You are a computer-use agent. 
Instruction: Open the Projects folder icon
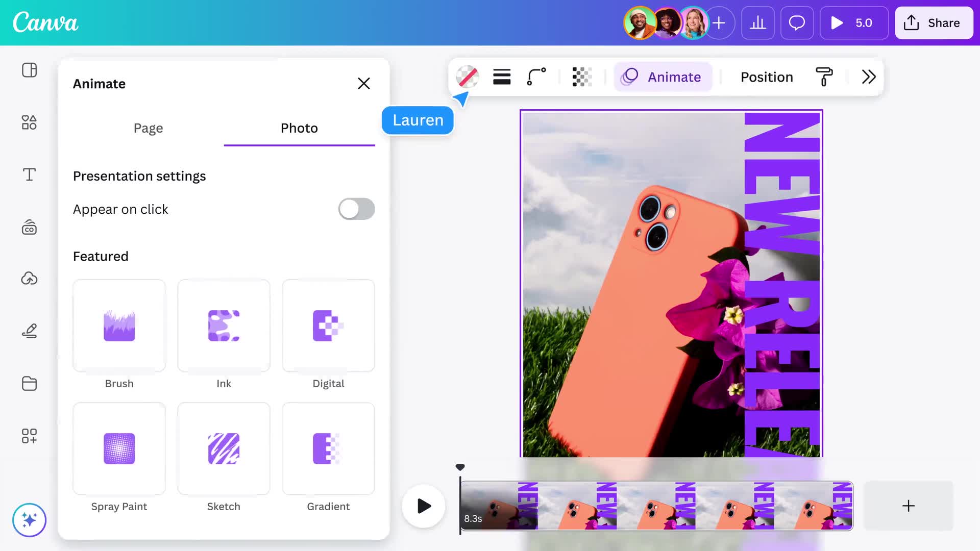pyautogui.click(x=29, y=384)
